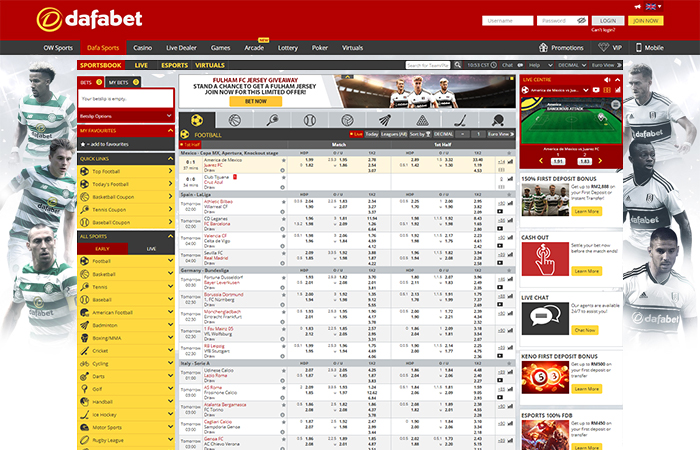Viewport: 700px width, 450px height.
Task: Click the search magnifier icon
Action: pos(458,65)
